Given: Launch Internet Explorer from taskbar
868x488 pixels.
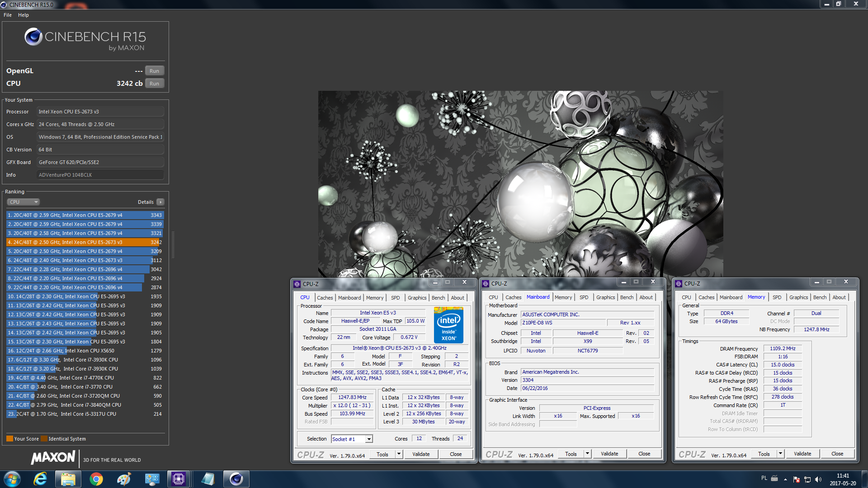Looking at the screenshot, I should (40, 479).
